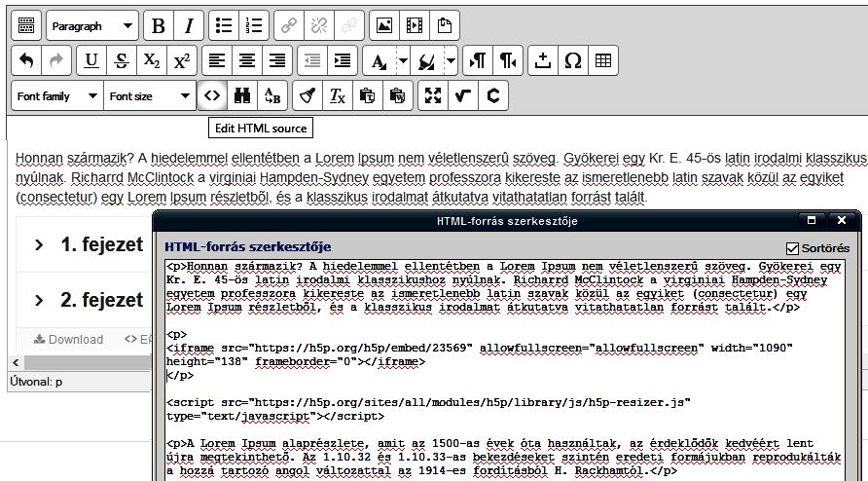Screen dimensions: 868x481
Task: Apply underline formatting
Action: (91, 60)
